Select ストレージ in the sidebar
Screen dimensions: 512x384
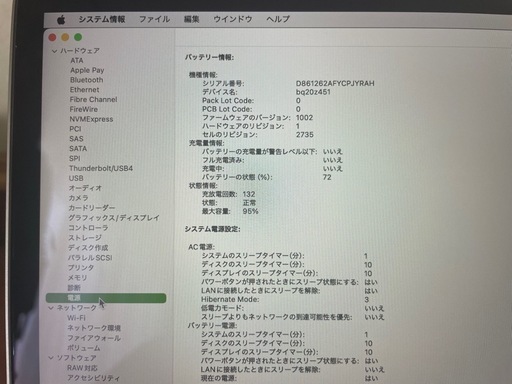point(85,238)
